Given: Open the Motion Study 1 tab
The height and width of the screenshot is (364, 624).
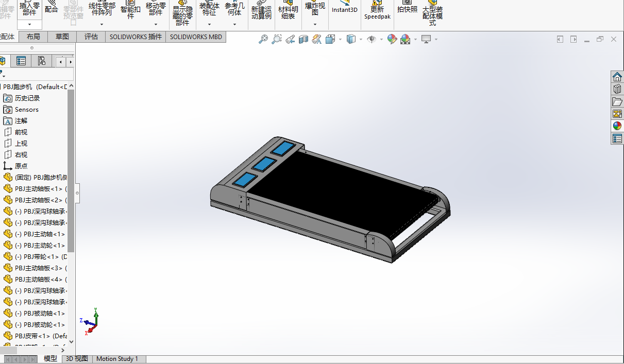Looking at the screenshot, I should coord(117,359).
